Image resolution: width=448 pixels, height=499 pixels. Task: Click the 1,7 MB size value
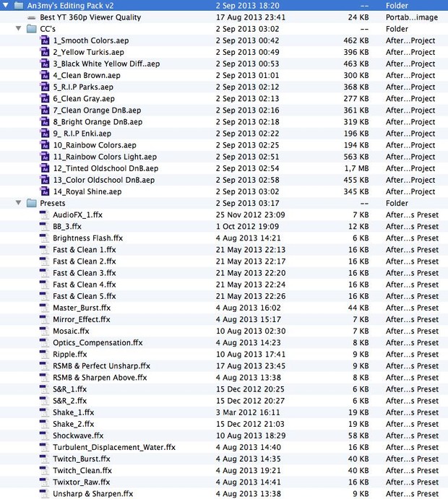tap(357, 168)
